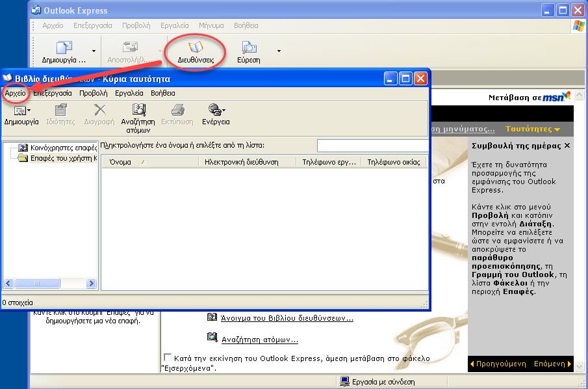588x389 pixels.
Task: Click the Εύρεση find icon in Outlook Express
Action: 249,47
